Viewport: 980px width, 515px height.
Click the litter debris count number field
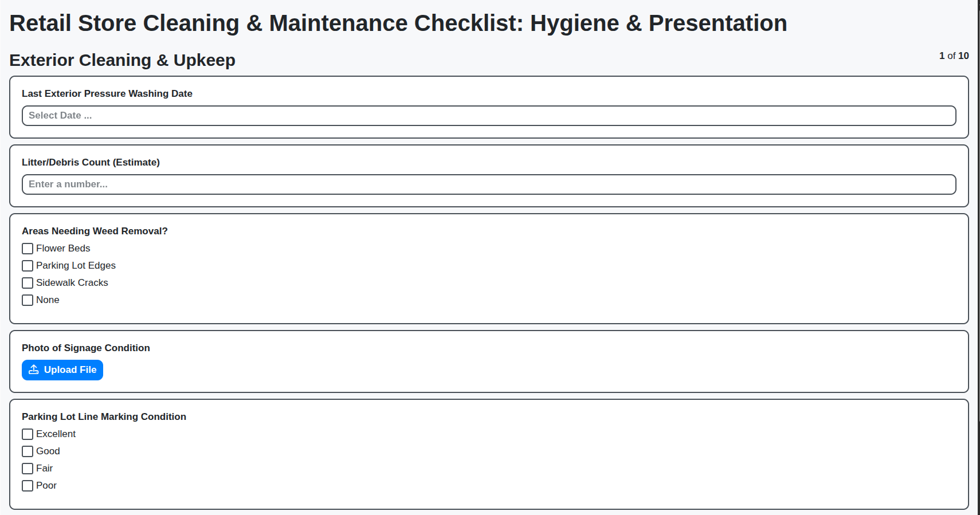(x=487, y=184)
